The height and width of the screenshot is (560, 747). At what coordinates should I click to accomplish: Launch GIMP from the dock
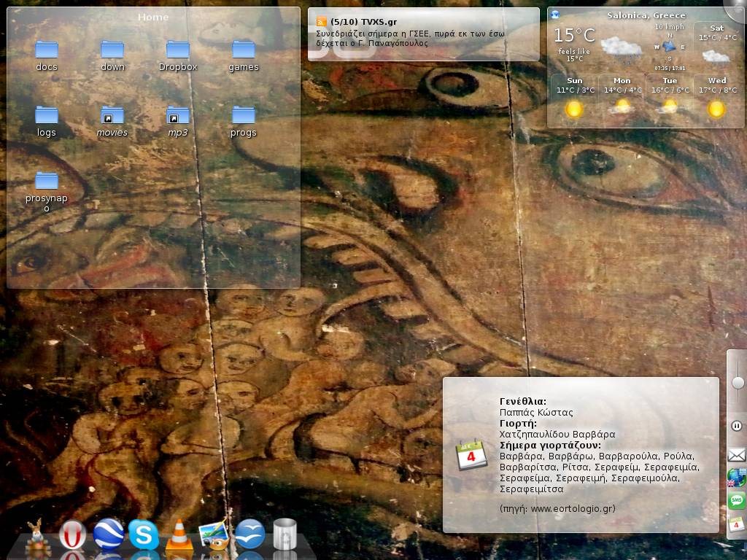(x=214, y=534)
